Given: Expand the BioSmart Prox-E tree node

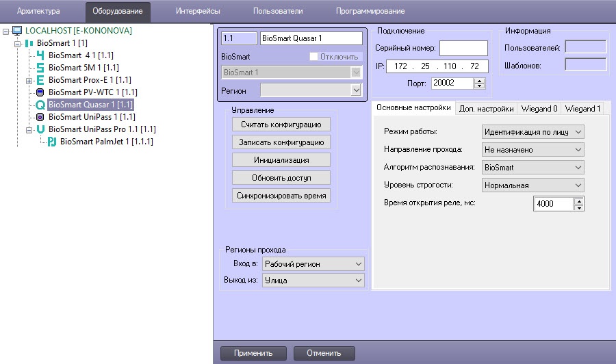Looking at the screenshot, I should pyautogui.click(x=29, y=81).
